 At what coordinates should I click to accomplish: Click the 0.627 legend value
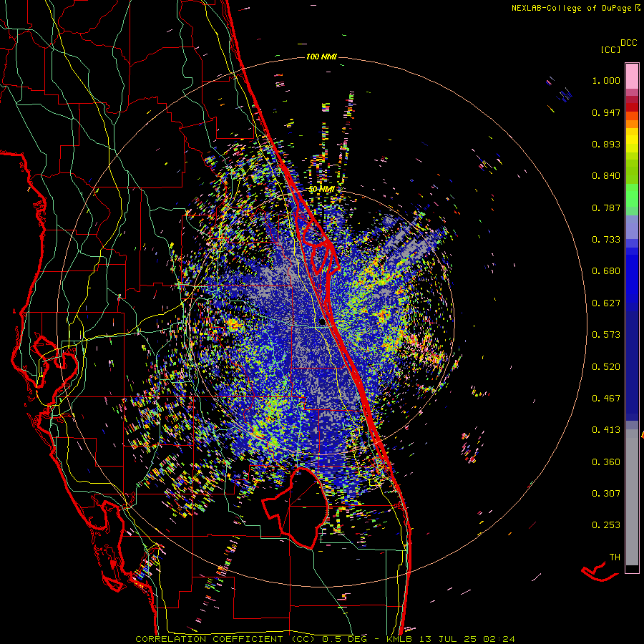[606, 303]
